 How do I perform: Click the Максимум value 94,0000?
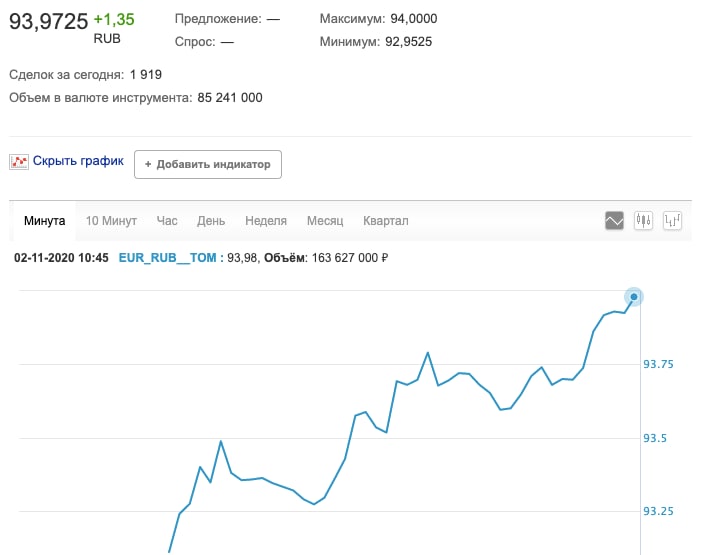coord(414,18)
